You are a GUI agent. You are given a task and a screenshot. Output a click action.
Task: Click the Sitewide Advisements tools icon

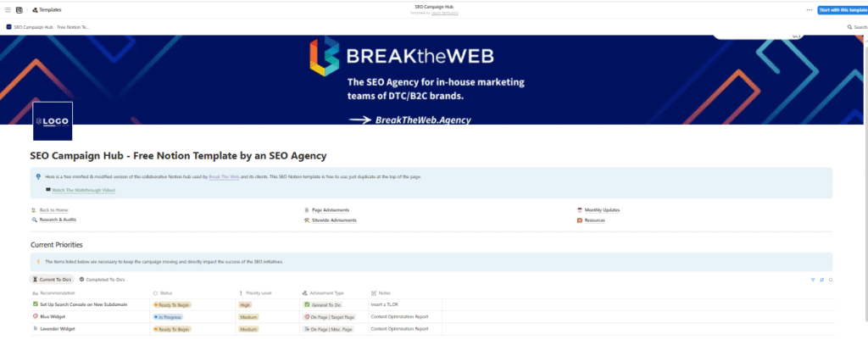pyautogui.click(x=307, y=220)
